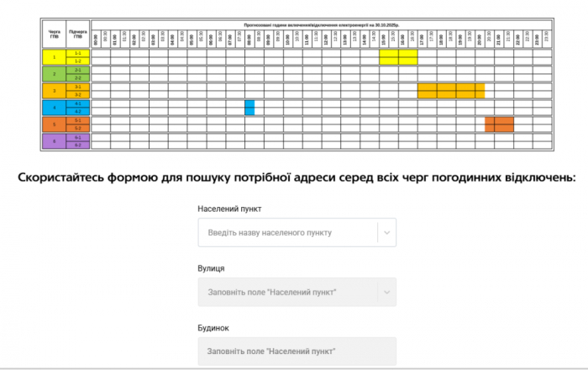
Task: Click the Вулиця select field
Action: (x=287, y=292)
